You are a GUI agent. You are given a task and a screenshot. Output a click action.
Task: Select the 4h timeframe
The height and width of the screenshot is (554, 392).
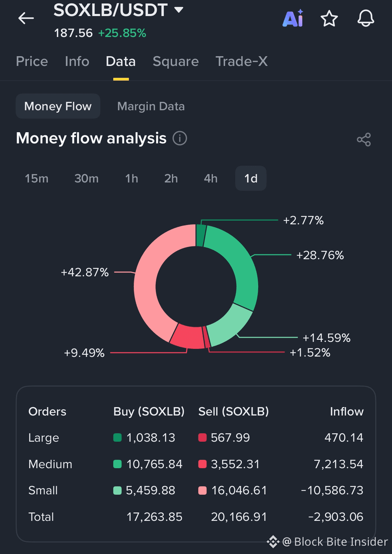tap(211, 178)
